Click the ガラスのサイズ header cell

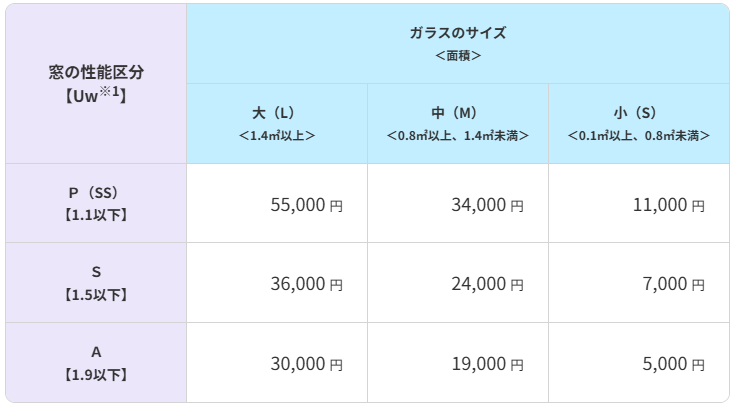(x=458, y=43)
